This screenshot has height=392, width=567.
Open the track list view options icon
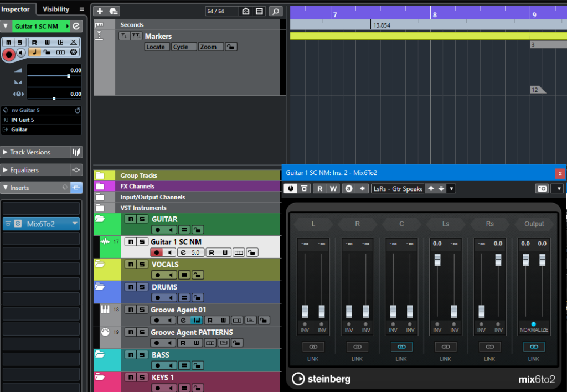point(259,11)
